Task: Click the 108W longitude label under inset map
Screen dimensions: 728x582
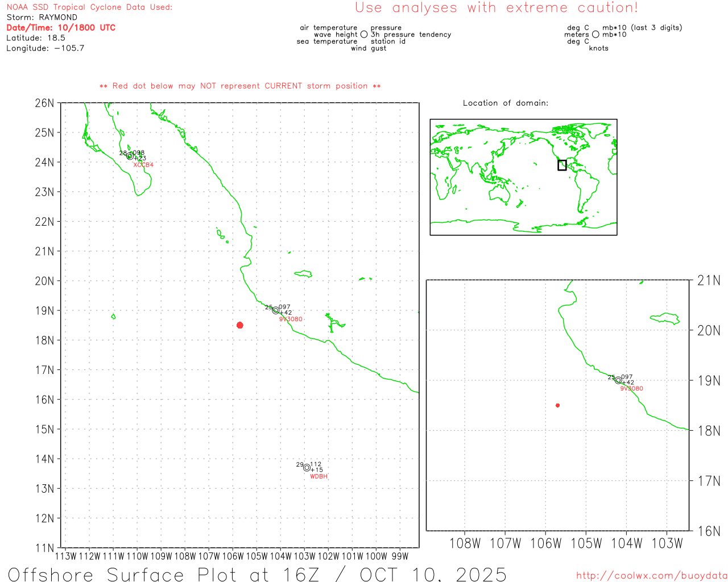Action: click(x=465, y=543)
